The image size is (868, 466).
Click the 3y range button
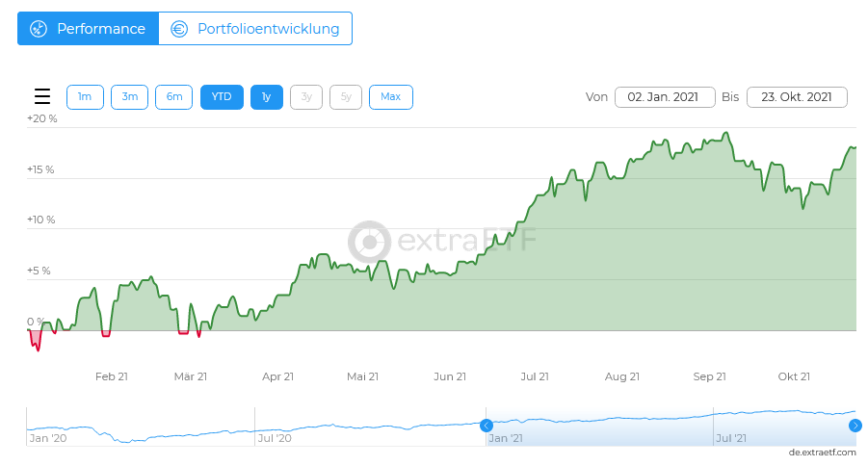306,97
